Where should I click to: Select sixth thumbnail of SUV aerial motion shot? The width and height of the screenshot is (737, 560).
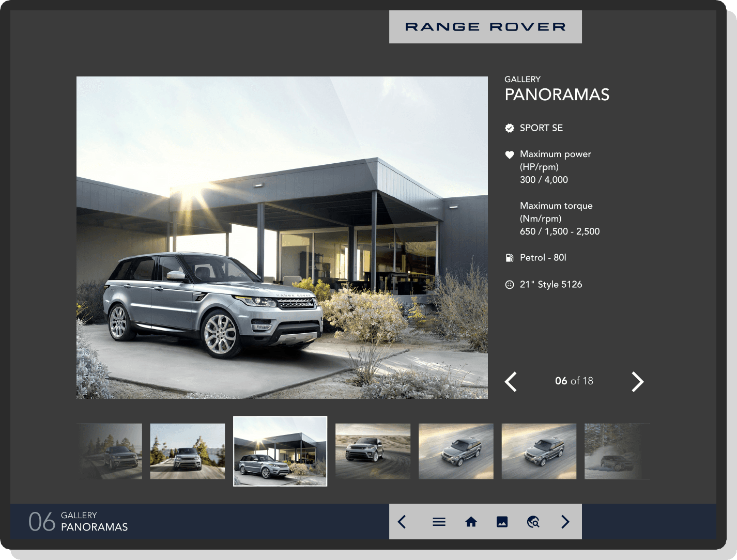coord(539,451)
